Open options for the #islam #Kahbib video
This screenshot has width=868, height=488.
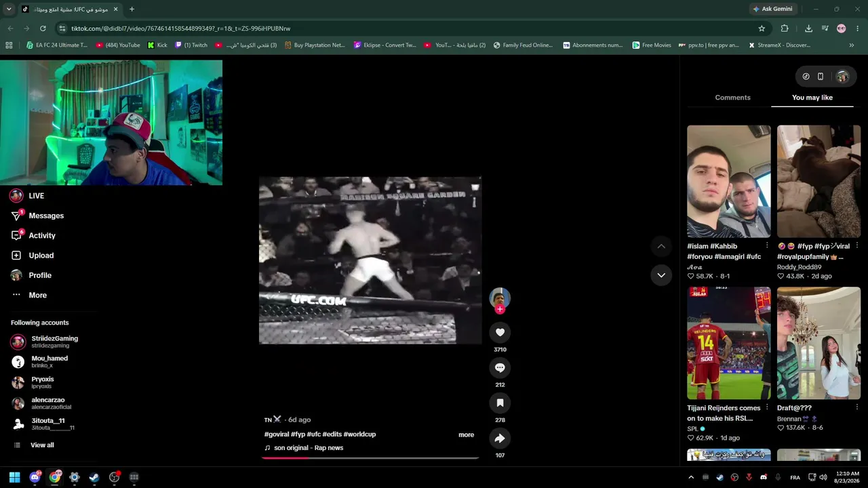767,245
